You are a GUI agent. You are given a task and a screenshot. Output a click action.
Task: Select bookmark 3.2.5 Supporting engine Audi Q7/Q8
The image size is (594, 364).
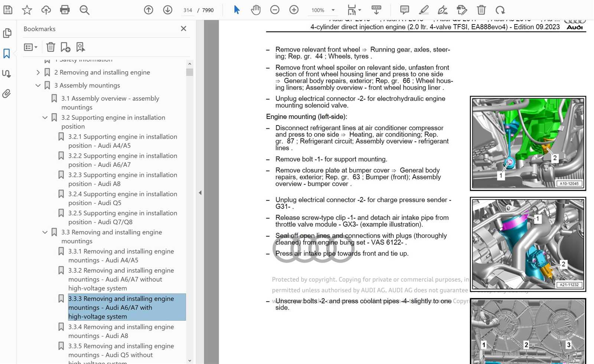(x=123, y=217)
